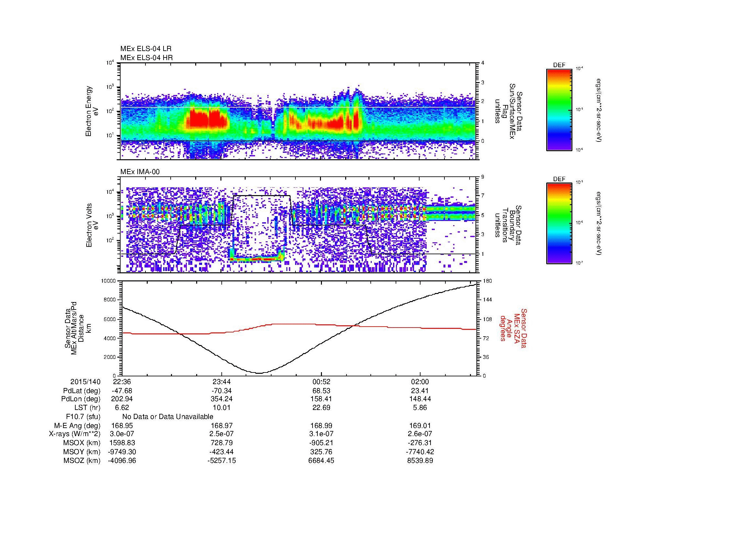Click the Boundary Transitions axis label
756x534 pixels.
[x=509, y=225]
